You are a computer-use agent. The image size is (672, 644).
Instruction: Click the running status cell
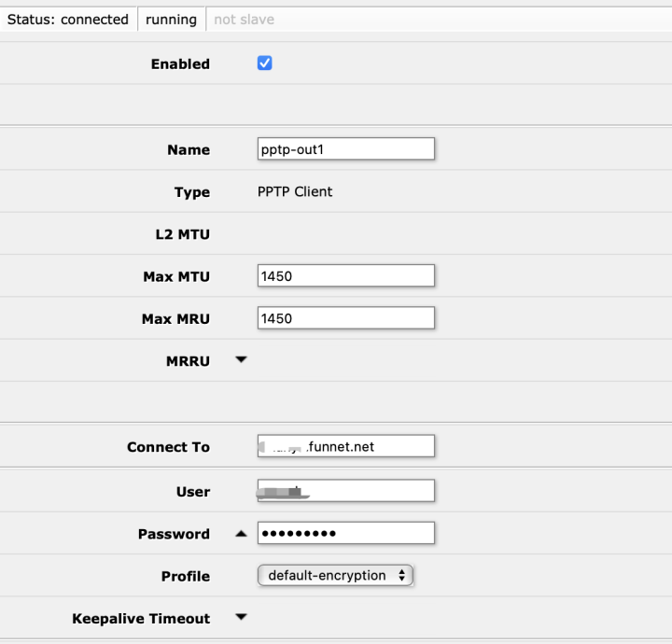(171, 19)
